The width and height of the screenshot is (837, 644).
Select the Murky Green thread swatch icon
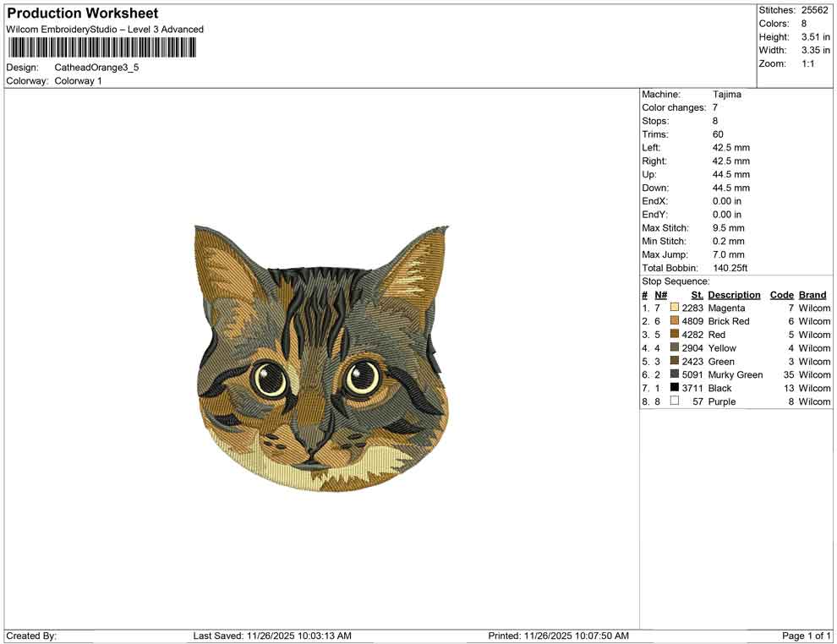tap(673, 374)
